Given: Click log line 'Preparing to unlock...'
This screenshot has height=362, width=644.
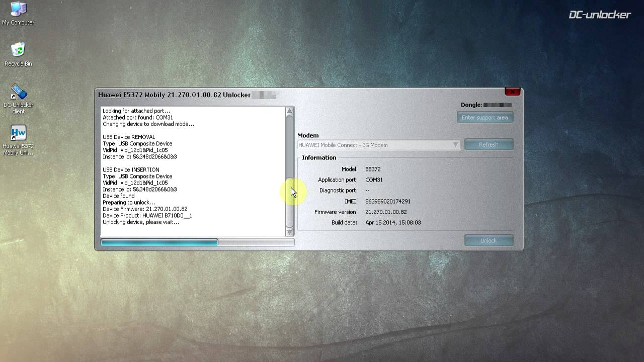Looking at the screenshot, I should (x=129, y=203).
